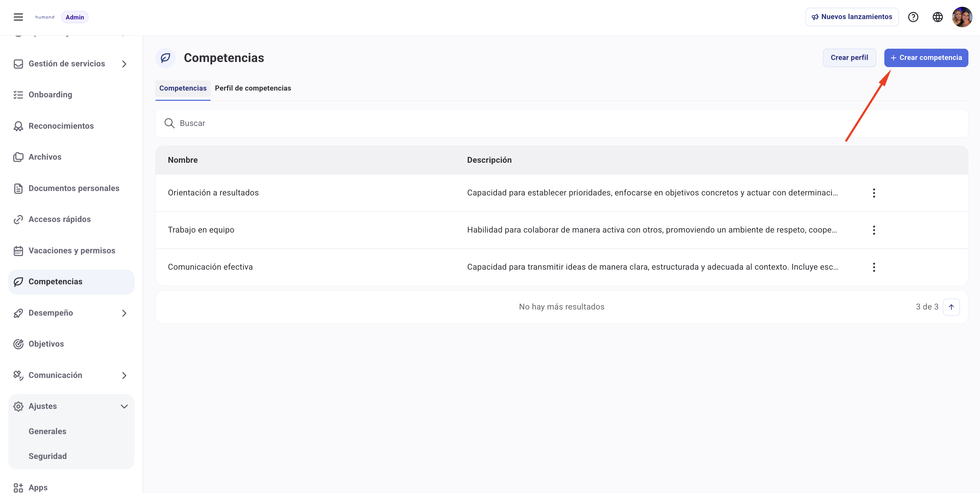Open Reconocimientos via its medal icon
The height and width of the screenshot is (493, 980).
18,126
